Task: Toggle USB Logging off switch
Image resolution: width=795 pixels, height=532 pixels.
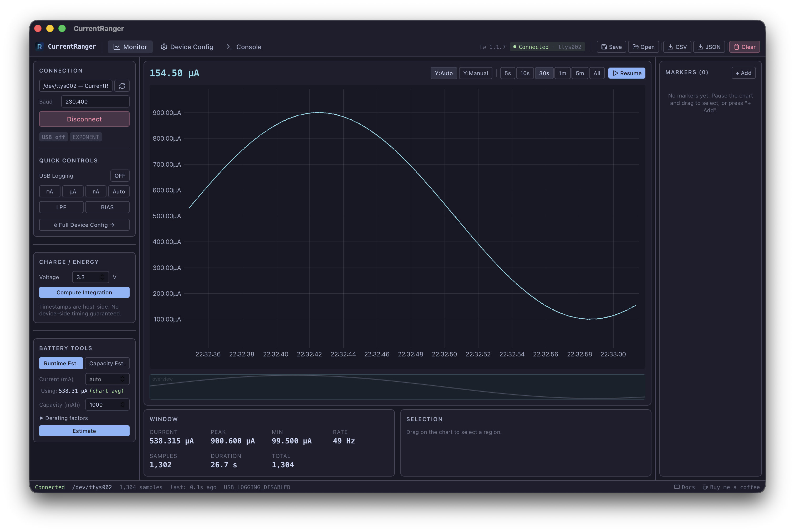Action: tap(120, 175)
